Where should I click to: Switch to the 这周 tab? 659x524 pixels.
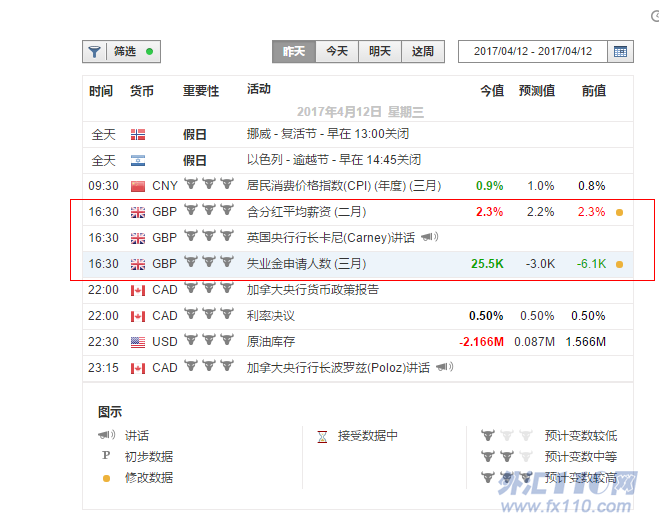pyautogui.click(x=423, y=51)
